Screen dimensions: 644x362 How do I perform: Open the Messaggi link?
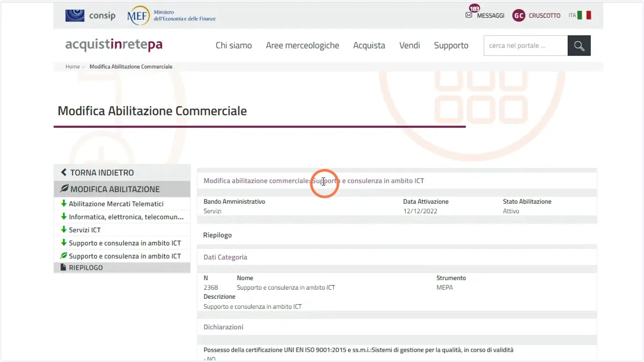pyautogui.click(x=491, y=16)
